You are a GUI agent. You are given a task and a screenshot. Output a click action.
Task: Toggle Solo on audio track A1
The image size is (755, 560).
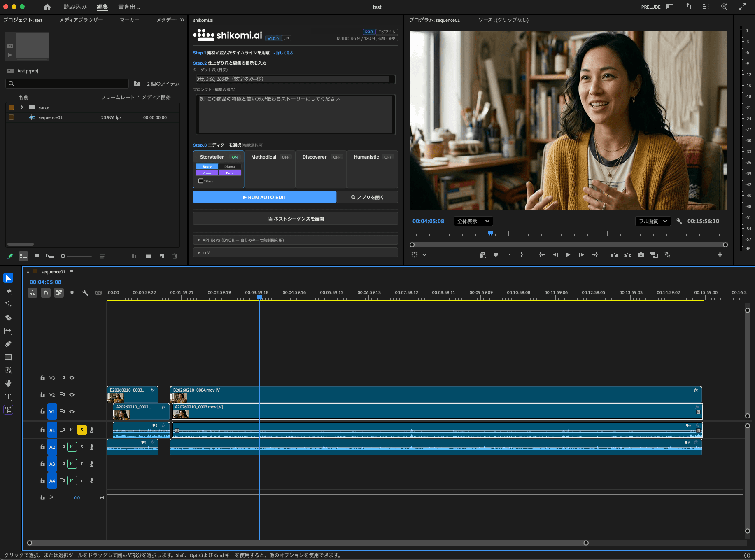coord(82,430)
